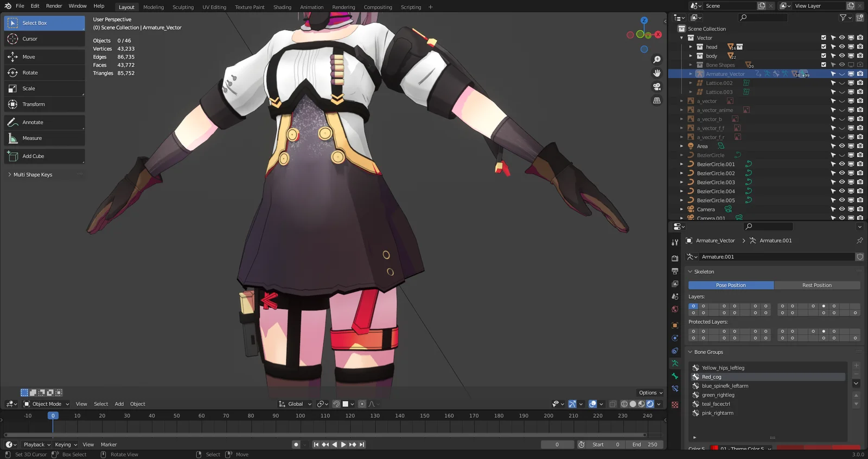Collapse the Skeleton panel
868x459 pixels.
(x=690, y=271)
